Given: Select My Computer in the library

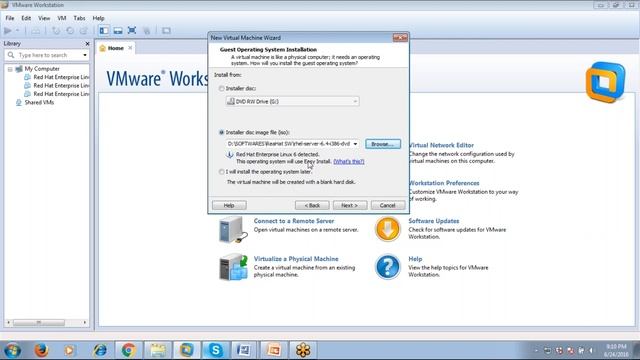Looking at the screenshot, I should pyautogui.click(x=42, y=69).
